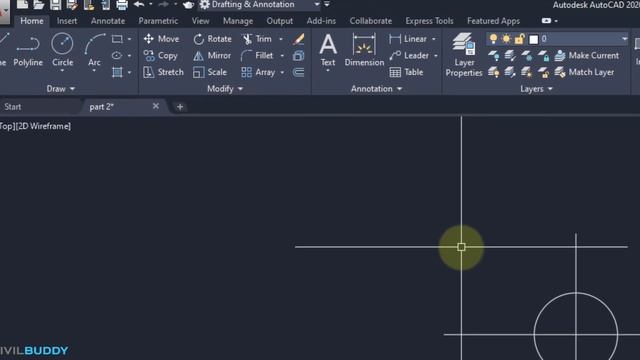Image resolution: width=640 pixels, height=360 pixels.
Task: Switch to the View ribbon tab
Action: tap(200, 21)
